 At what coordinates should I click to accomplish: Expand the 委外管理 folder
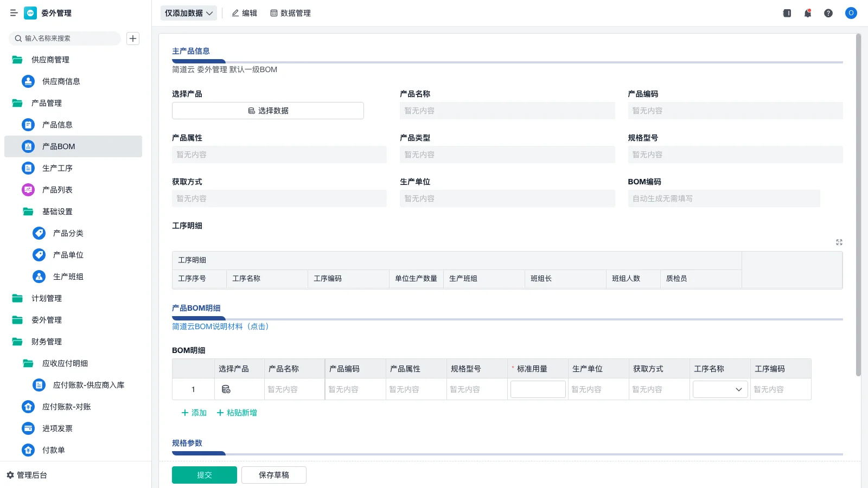(x=47, y=320)
